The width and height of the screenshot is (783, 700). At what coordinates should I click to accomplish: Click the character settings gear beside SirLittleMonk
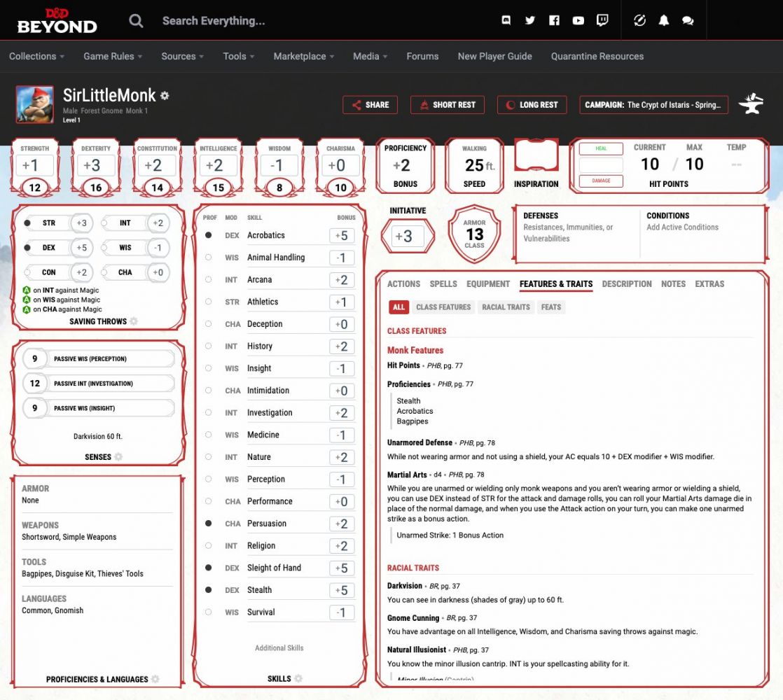click(165, 95)
